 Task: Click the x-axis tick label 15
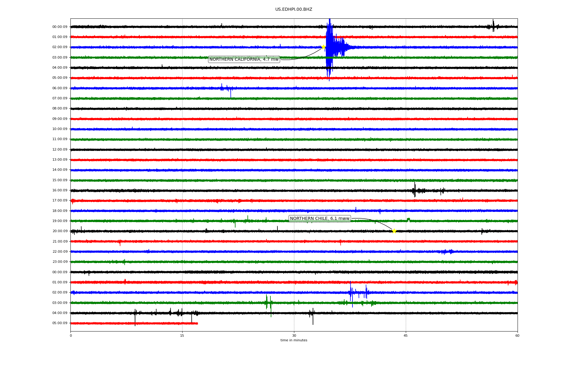click(182, 335)
